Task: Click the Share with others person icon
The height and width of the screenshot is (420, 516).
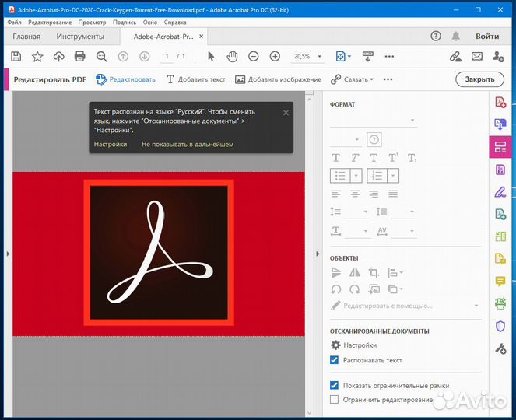Action: 498,57
